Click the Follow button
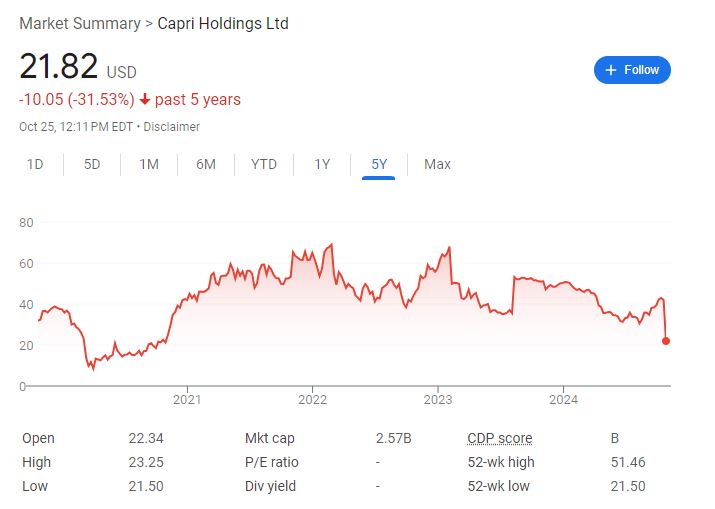The height and width of the screenshot is (509, 715). [x=632, y=70]
